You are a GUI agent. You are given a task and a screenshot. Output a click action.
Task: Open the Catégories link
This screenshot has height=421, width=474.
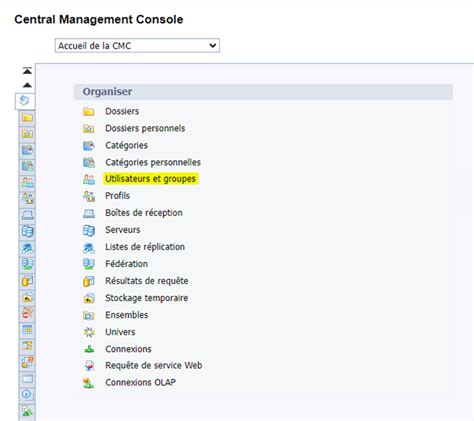click(x=126, y=145)
